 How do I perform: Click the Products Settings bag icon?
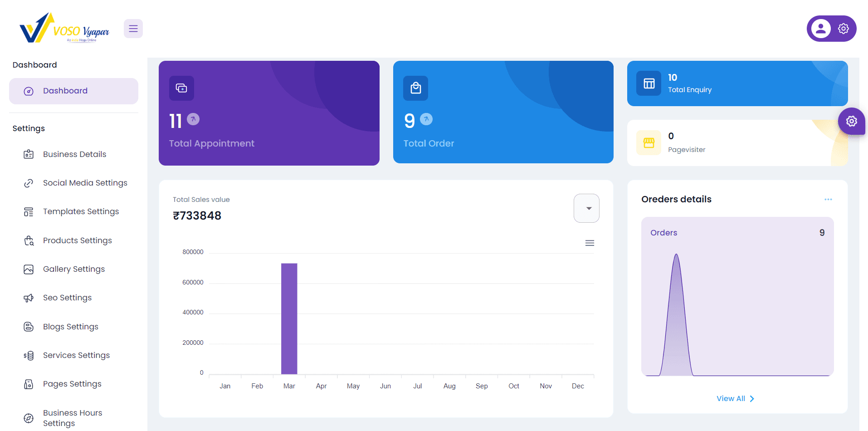pos(29,240)
